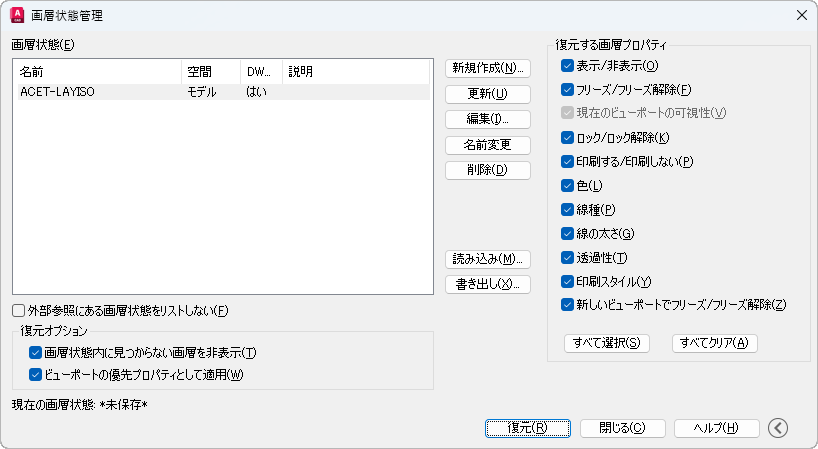Uncheck フリーズ/フリーズ解除 option
Viewport: 818px width, 449px height.
[x=568, y=90]
